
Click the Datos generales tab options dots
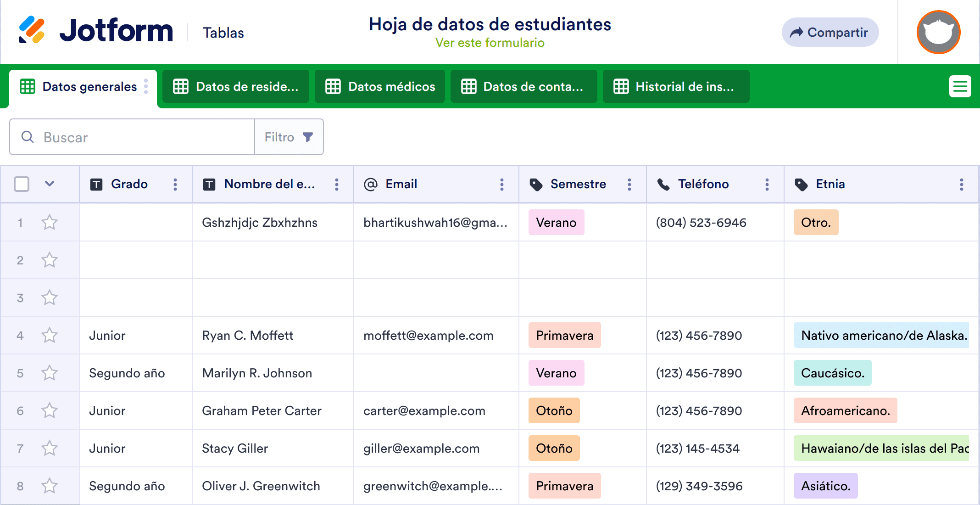(x=146, y=86)
